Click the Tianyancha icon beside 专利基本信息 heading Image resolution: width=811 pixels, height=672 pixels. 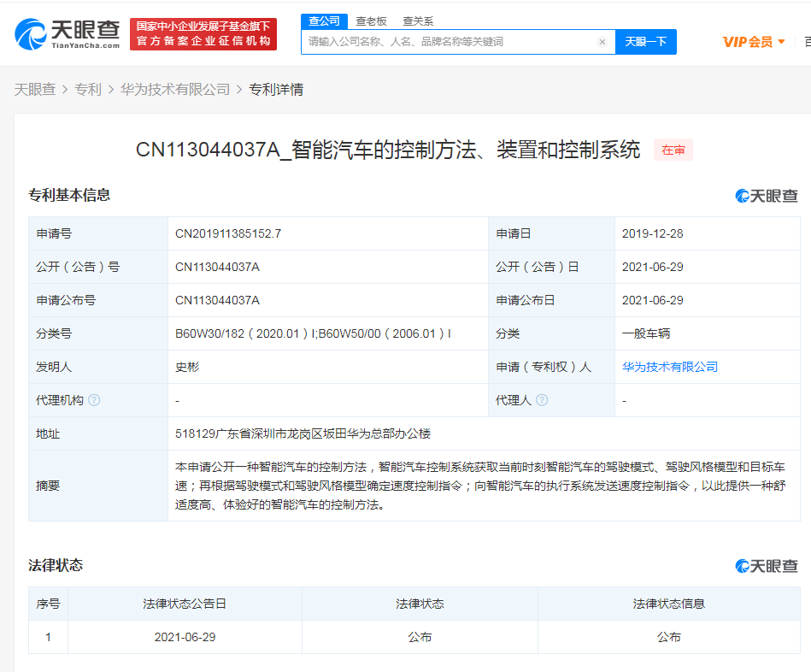point(765,195)
